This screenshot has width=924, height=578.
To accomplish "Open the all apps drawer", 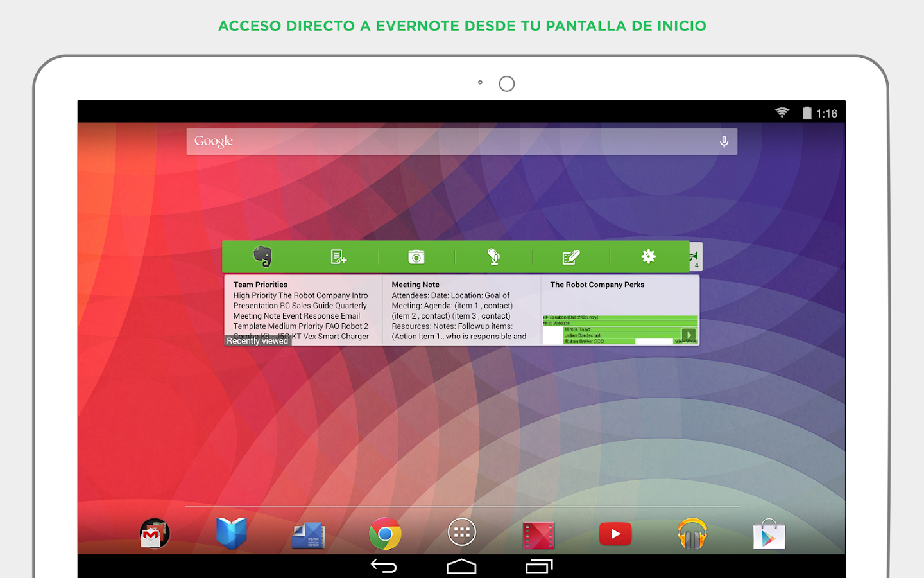I will tap(462, 532).
